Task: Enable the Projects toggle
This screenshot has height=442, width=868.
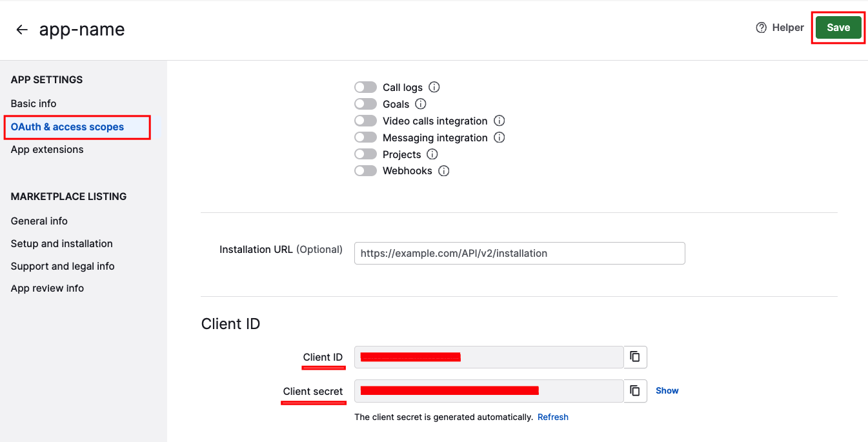Action: [365, 154]
